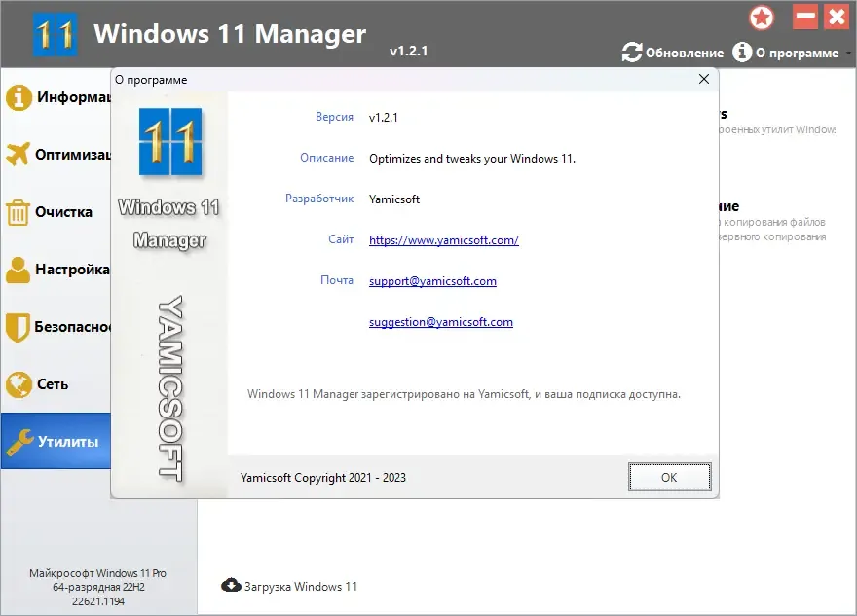This screenshot has height=616, width=857.
Task: Click the Утилиты wrench icon
Action: tap(19, 442)
